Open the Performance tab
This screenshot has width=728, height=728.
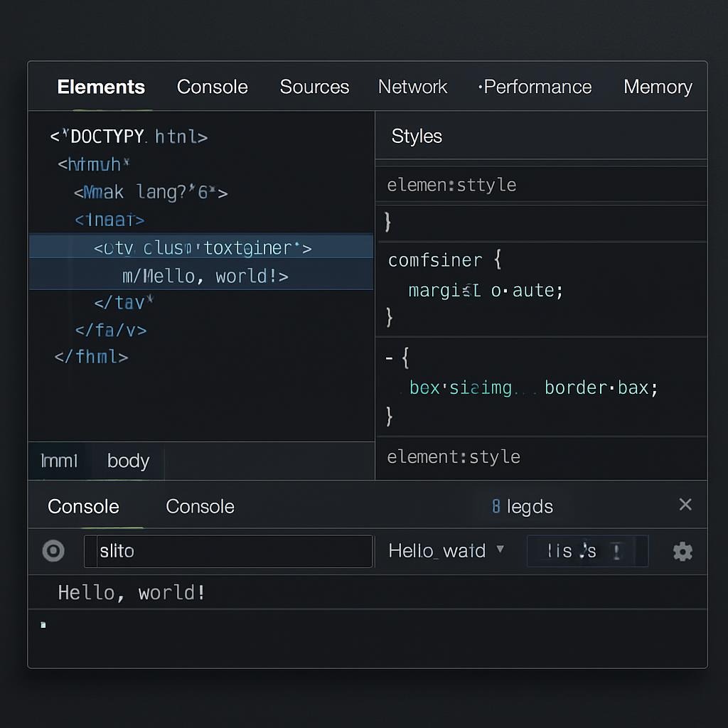coord(535,87)
